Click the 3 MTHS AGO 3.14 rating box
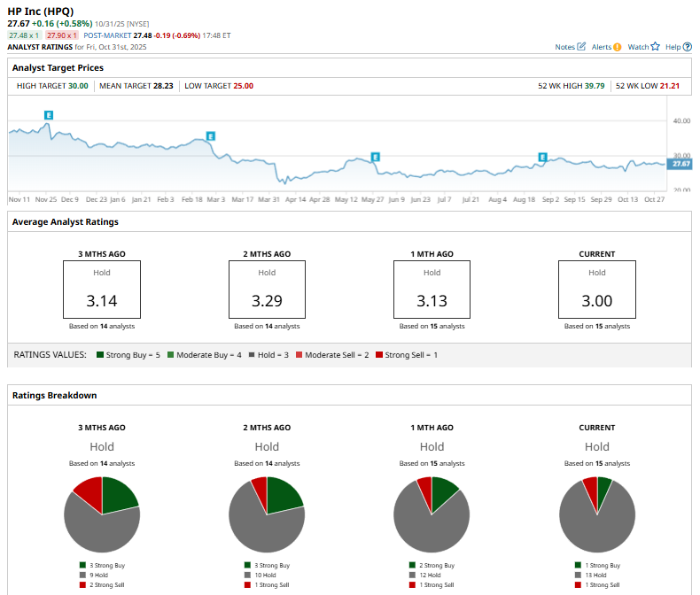700x595 pixels. [102, 290]
